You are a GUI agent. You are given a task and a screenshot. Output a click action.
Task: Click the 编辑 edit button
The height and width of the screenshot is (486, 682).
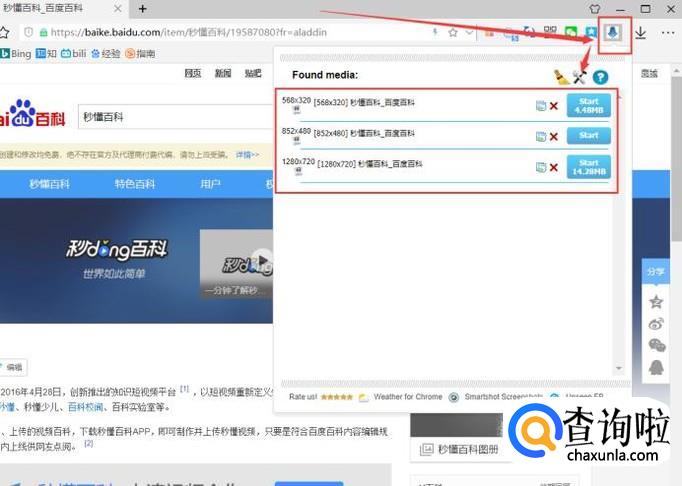pyautogui.click(x=13, y=367)
